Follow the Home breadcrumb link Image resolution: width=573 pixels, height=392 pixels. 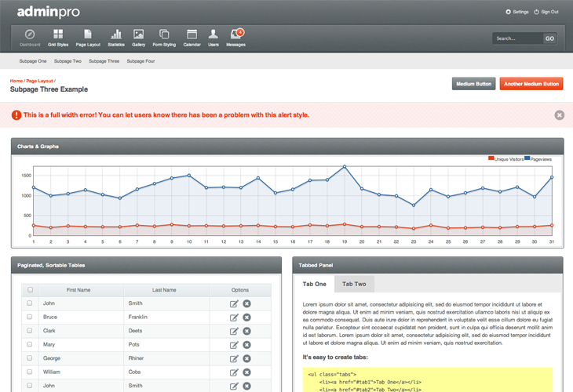(16, 81)
